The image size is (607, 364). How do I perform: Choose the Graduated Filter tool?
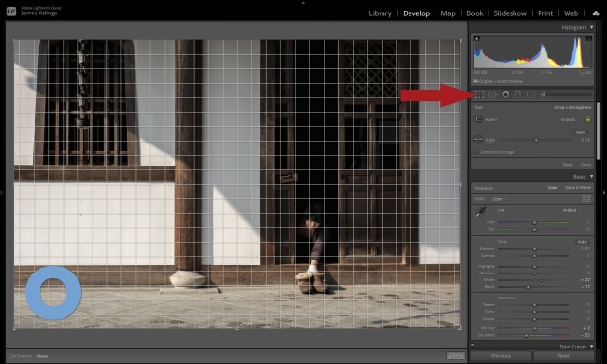click(x=518, y=94)
